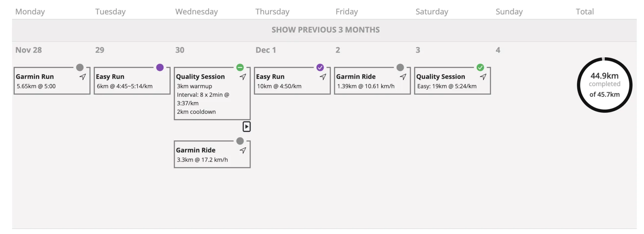Open Easy Run 6km workout details
This screenshot has height=234, width=644.
click(127, 82)
